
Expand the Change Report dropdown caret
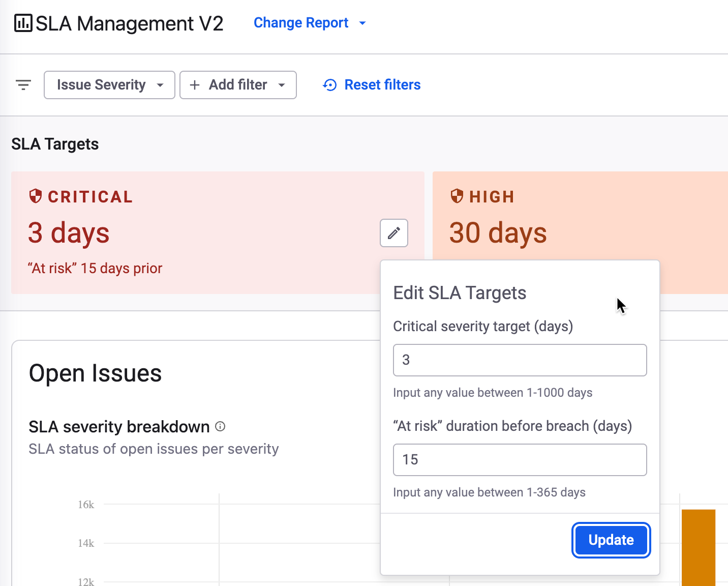362,23
